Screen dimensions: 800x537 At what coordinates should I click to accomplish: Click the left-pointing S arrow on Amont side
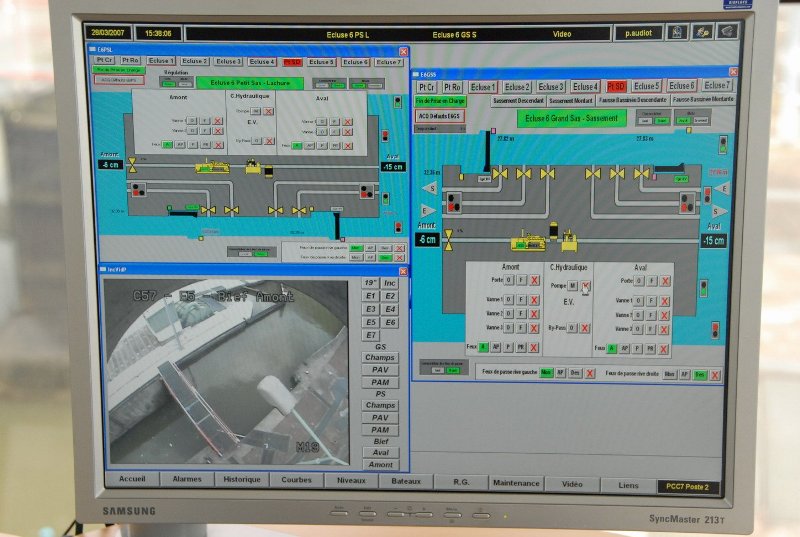point(432,188)
